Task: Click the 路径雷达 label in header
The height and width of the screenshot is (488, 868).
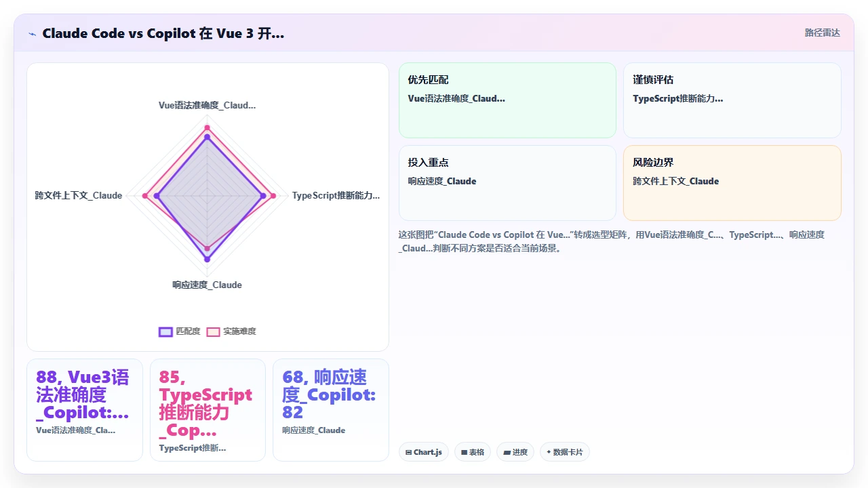Action: pyautogui.click(x=822, y=33)
